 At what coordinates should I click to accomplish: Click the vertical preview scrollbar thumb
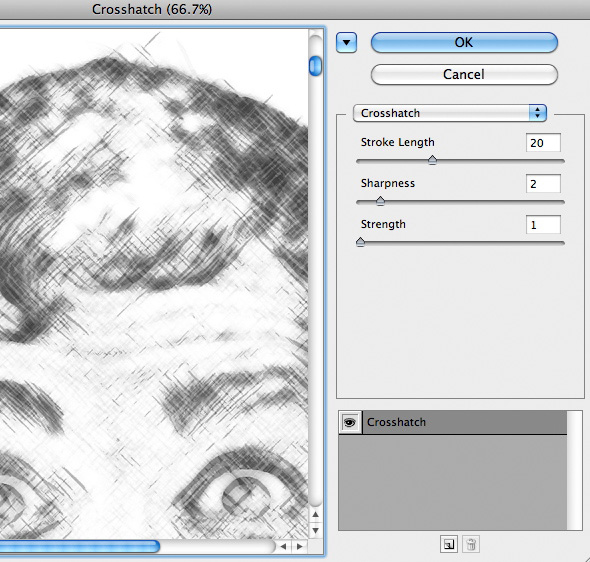[315, 66]
